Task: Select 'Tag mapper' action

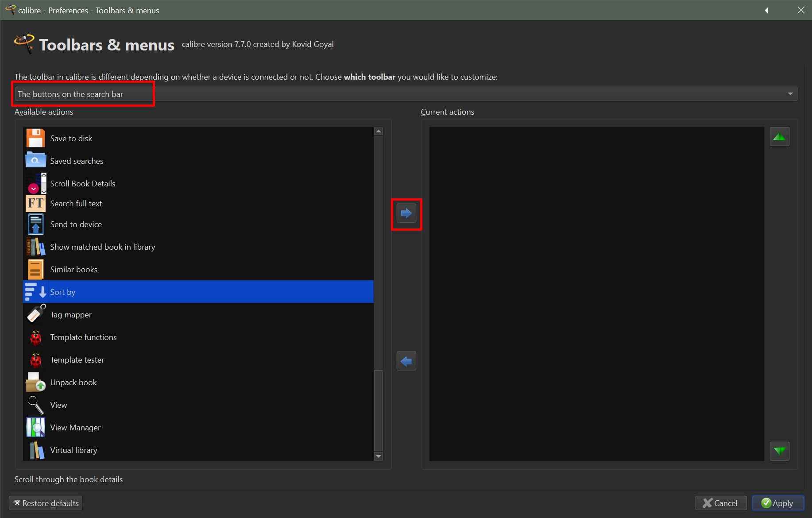Action: [198, 314]
